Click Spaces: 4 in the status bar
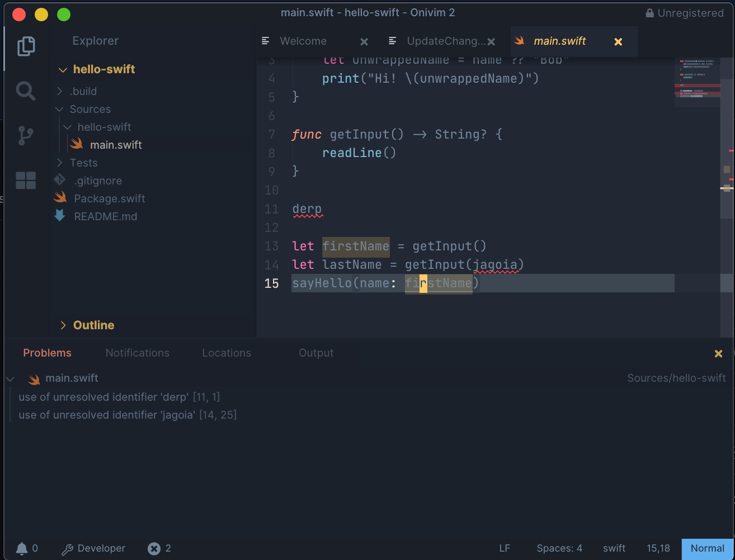Screen dimensions: 735x560 pos(559,548)
